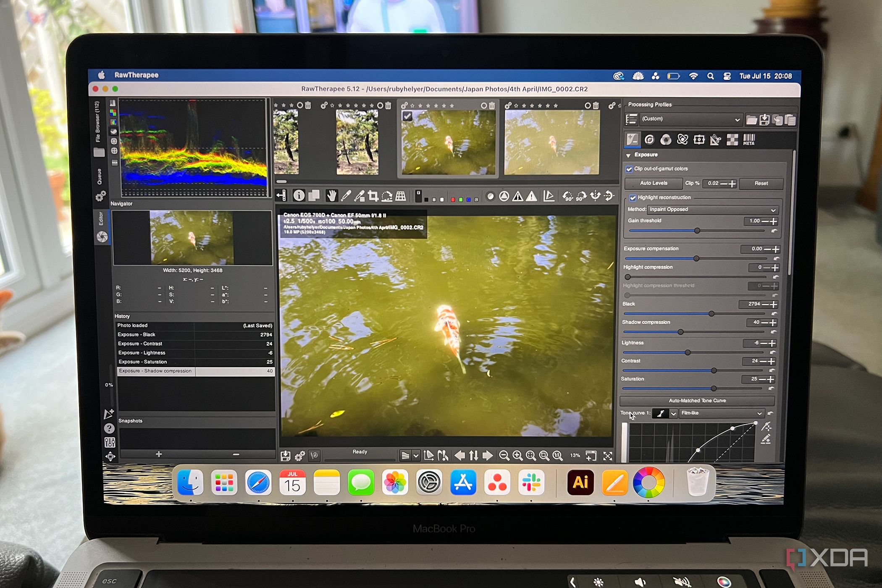Open Safari from the Dock
The image size is (882, 588).
(x=258, y=483)
